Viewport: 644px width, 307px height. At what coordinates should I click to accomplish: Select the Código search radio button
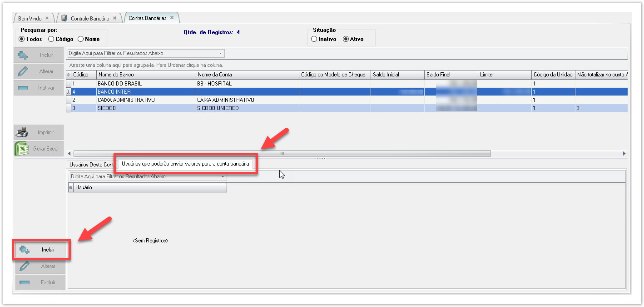[x=51, y=39]
